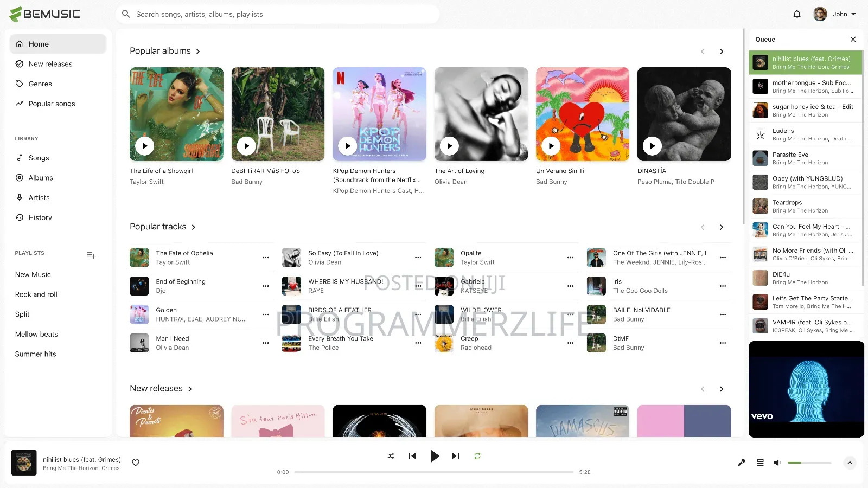This screenshot has height=488, width=868.
Task: Click the main play button
Action: (x=435, y=456)
